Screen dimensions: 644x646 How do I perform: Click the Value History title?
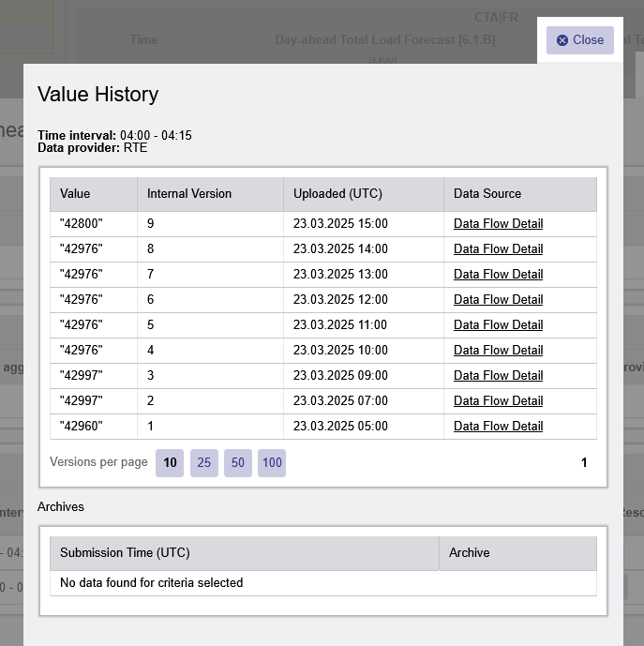pos(97,95)
